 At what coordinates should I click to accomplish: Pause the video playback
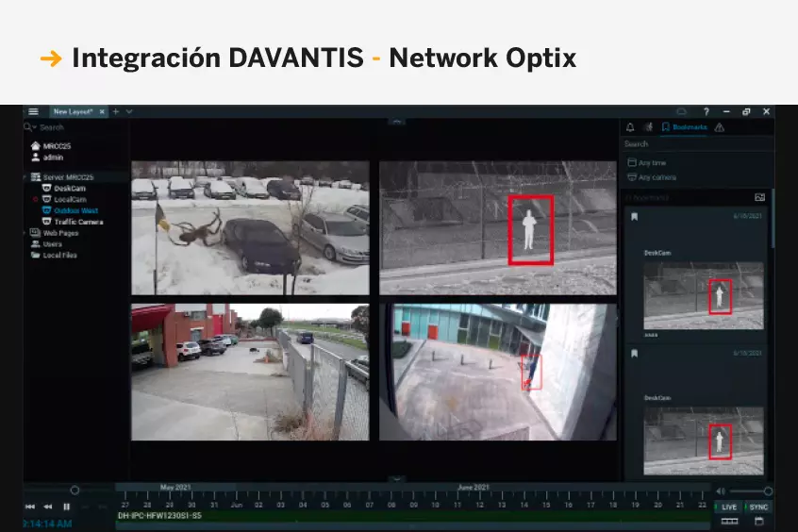66,507
